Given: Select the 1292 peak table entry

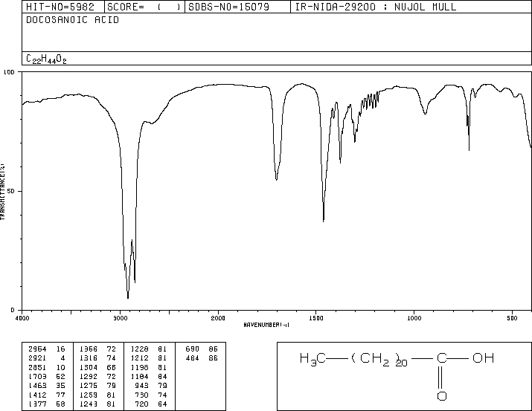Looking at the screenshot, I should coord(97,376).
